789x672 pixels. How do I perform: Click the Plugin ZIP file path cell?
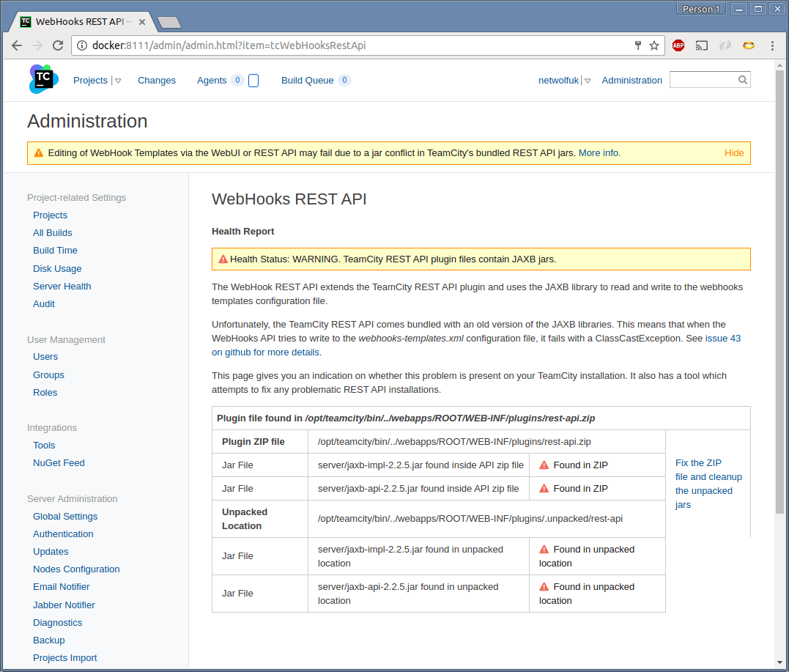point(486,441)
